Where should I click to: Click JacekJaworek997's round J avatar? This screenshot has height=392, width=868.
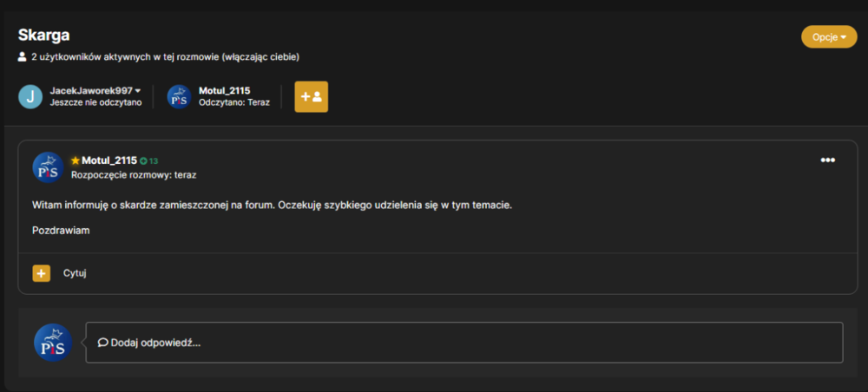point(30,97)
